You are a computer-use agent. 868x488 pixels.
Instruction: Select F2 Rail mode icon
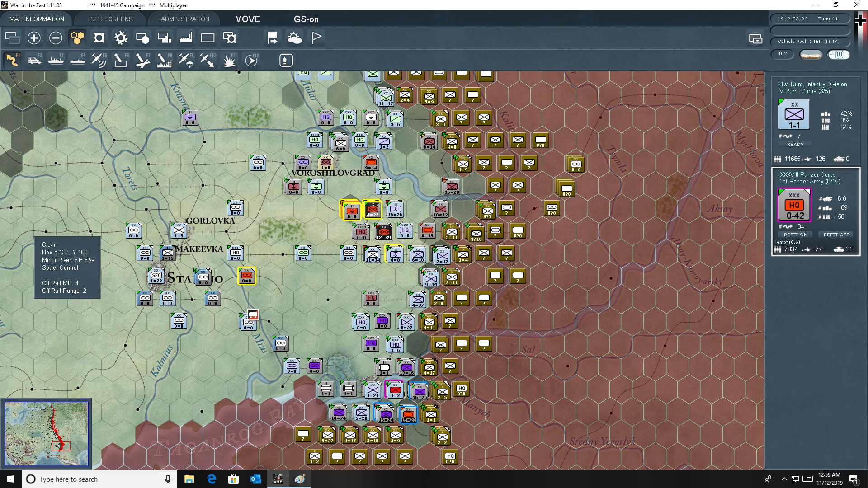pyautogui.click(x=34, y=60)
